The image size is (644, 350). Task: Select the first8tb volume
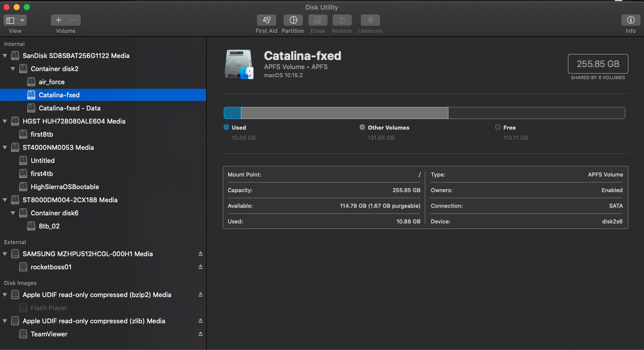[x=42, y=134]
